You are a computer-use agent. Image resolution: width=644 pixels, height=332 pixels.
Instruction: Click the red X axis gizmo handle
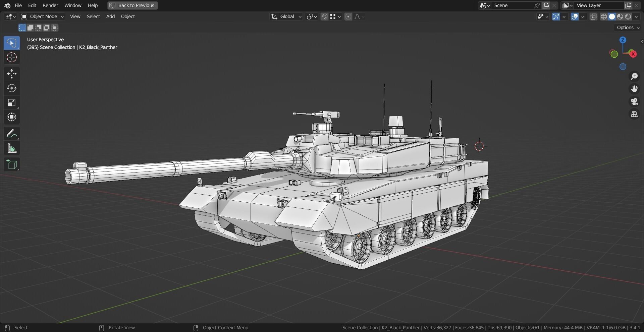(x=633, y=54)
